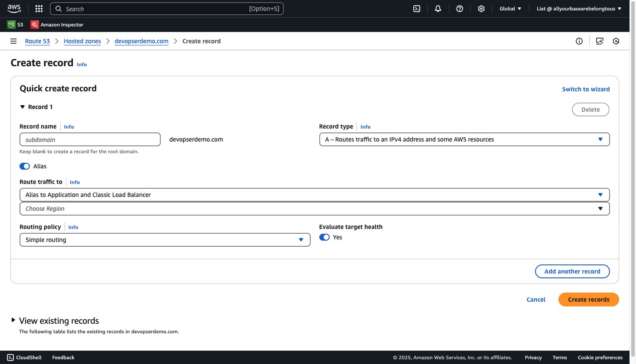
Task: Open S3 favorite shortcut
Action: pos(15,25)
